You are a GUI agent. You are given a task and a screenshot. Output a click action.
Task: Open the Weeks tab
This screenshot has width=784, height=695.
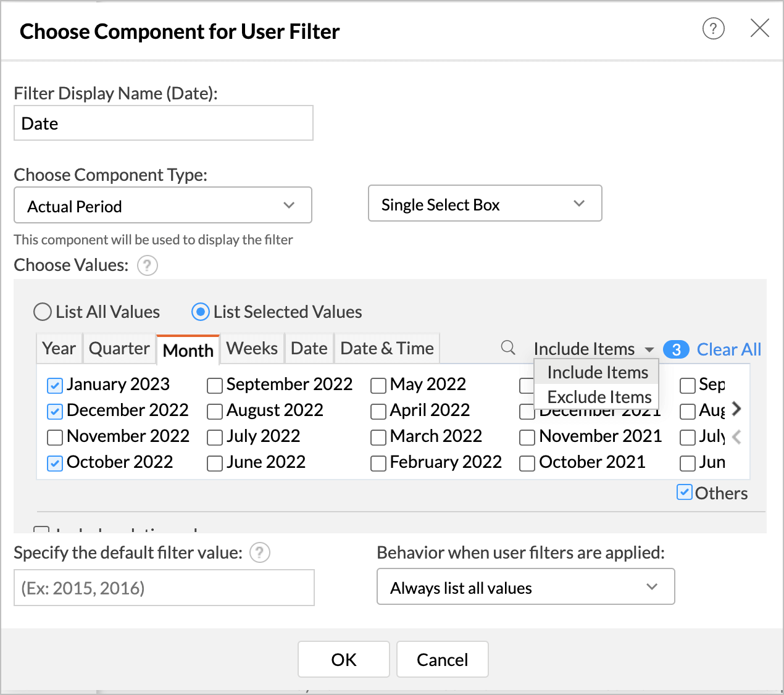(x=252, y=349)
